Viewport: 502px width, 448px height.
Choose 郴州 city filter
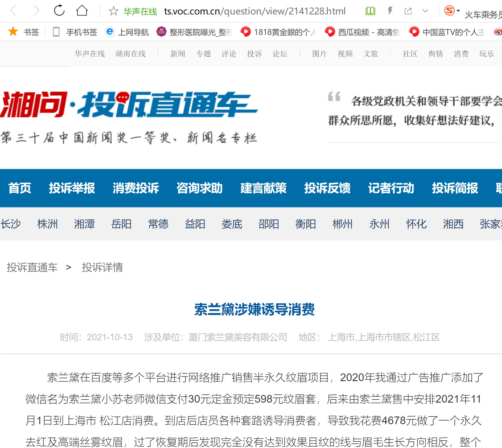point(343,224)
